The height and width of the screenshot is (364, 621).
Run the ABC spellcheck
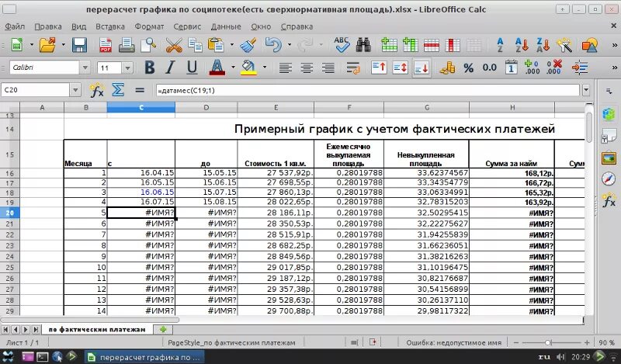[x=342, y=45]
